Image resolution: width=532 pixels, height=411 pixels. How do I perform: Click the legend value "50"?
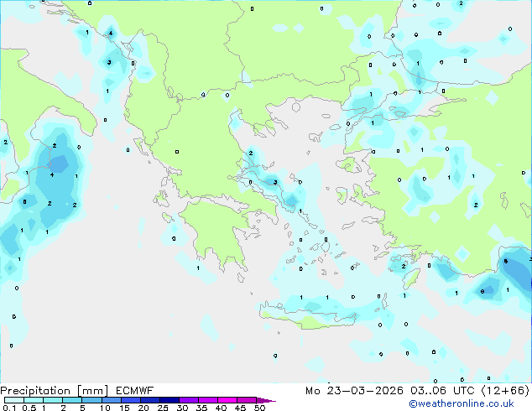point(259,408)
